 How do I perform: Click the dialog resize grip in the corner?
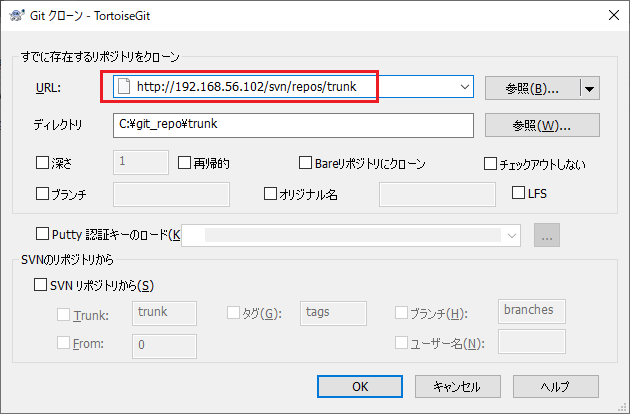[622, 407]
